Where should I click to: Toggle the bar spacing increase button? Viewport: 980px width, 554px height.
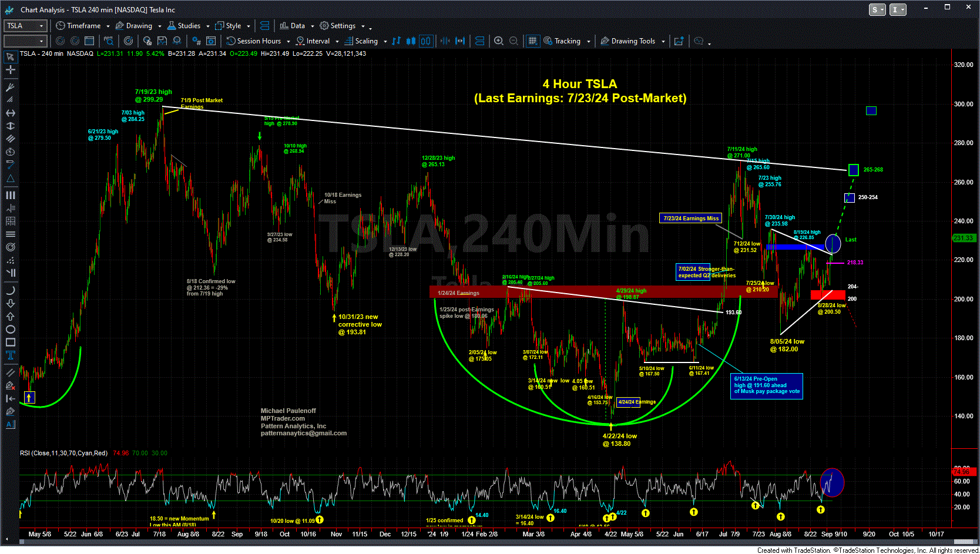459,41
